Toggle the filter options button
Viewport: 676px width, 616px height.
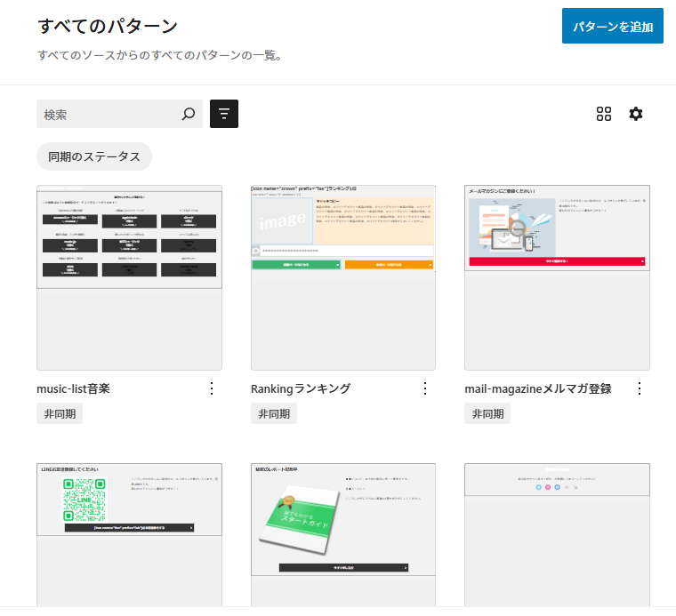click(224, 114)
